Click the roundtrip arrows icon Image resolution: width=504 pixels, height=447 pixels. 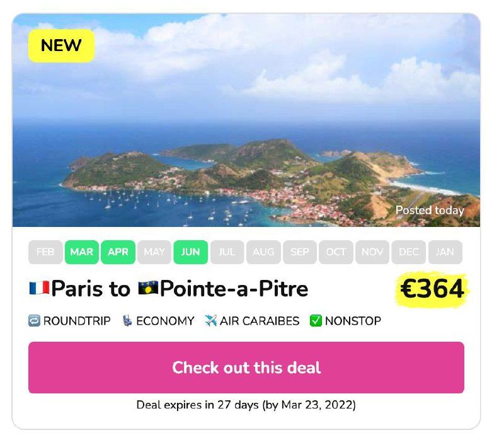(35, 321)
